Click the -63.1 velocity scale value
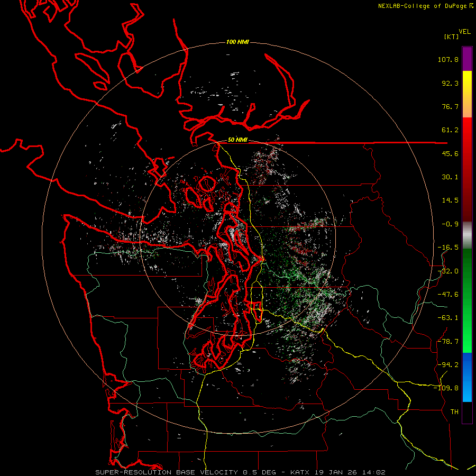The image size is (476, 476). pos(448,318)
